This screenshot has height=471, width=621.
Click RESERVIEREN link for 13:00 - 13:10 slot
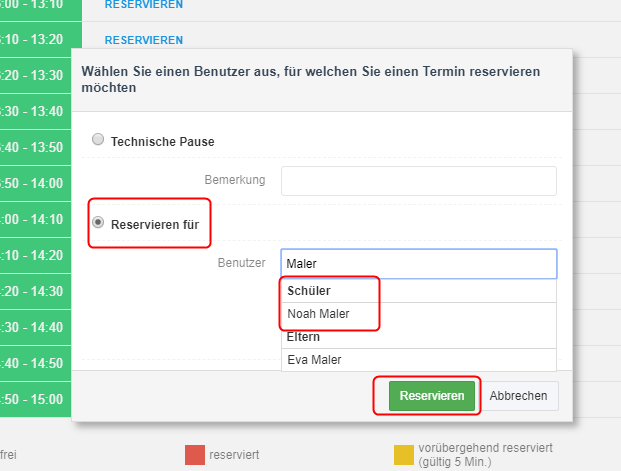coord(144,5)
